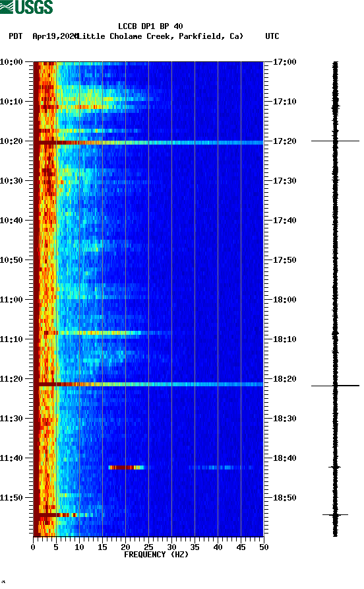This screenshot has height=589, width=364.
Task: Click the '18:30' UTC time label
Action: tap(284, 419)
